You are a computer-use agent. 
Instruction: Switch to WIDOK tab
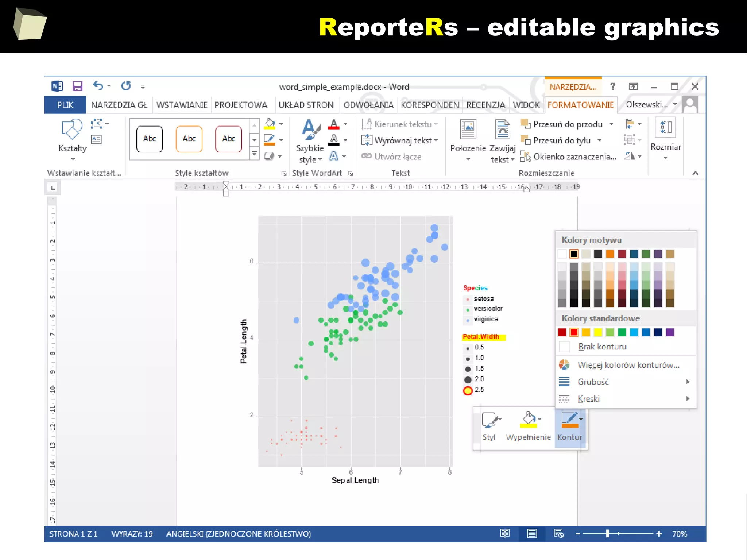[526, 105]
